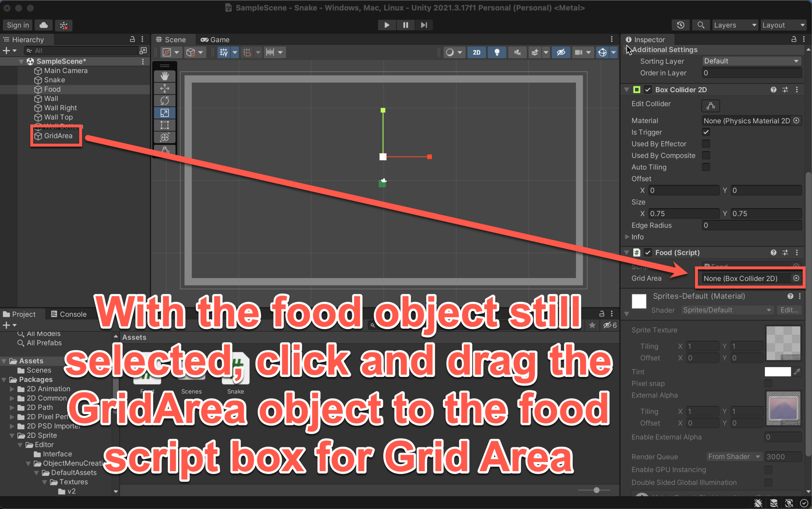Enable Used By Effector checkbox
This screenshot has height=509, width=812.
(706, 144)
